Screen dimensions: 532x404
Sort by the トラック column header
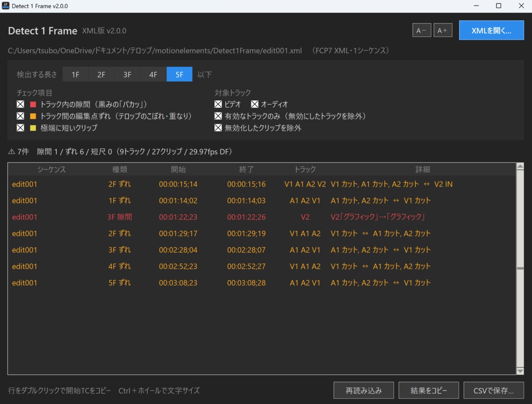coord(305,170)
